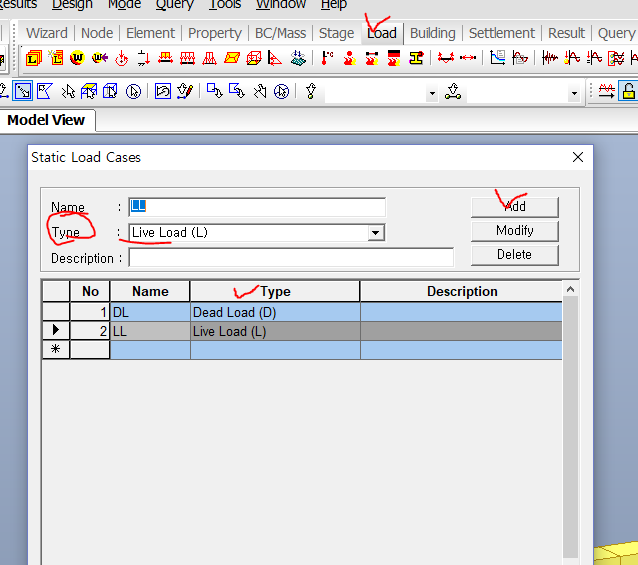Toggle the Select Single tool
Image resolution: width=638 pixels, height=565 pixels.
[22, 91]
